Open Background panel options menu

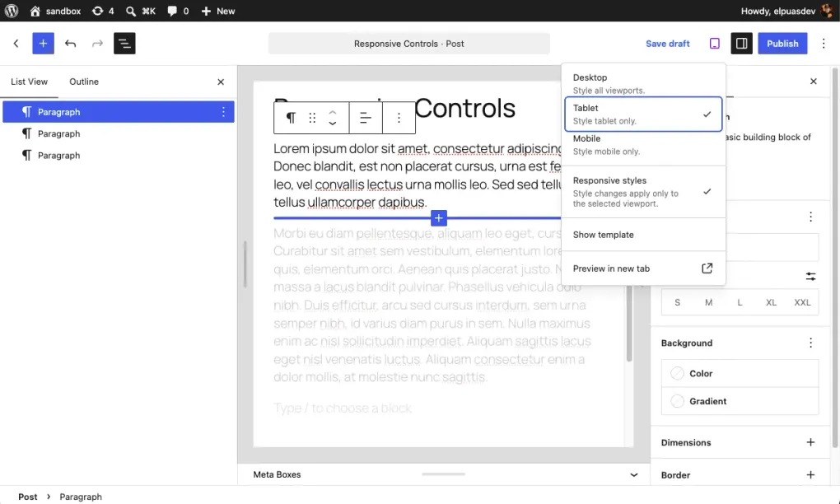pyautogui.click(x=810, y=343)
